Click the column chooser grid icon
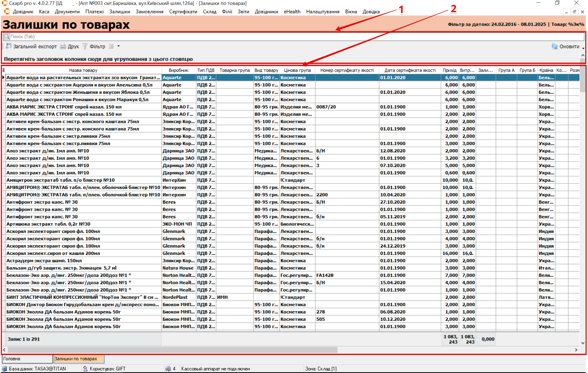The width and height of the screenshot is (588, 373). 4,70
